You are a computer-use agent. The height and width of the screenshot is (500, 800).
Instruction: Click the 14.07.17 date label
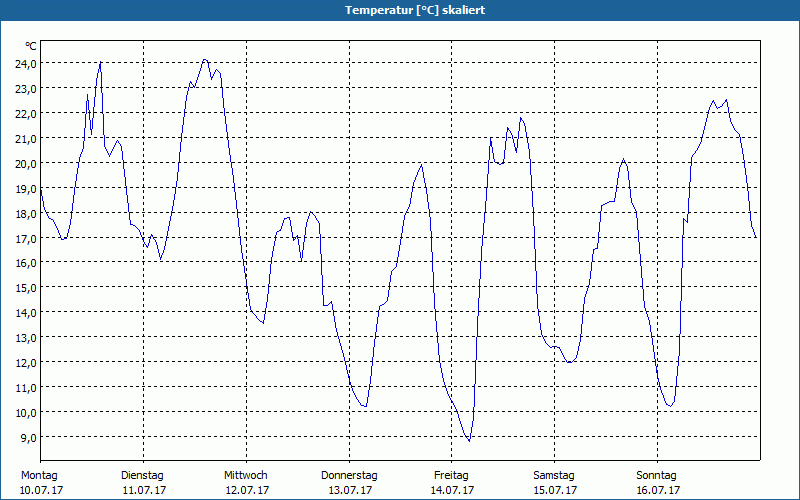pos(453,490)
